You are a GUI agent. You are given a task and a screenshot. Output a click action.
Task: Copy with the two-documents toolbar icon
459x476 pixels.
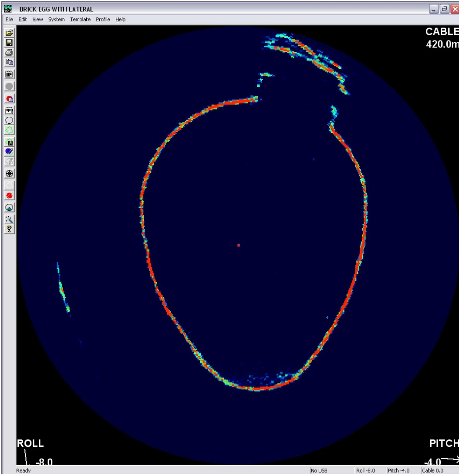(10, 62)
